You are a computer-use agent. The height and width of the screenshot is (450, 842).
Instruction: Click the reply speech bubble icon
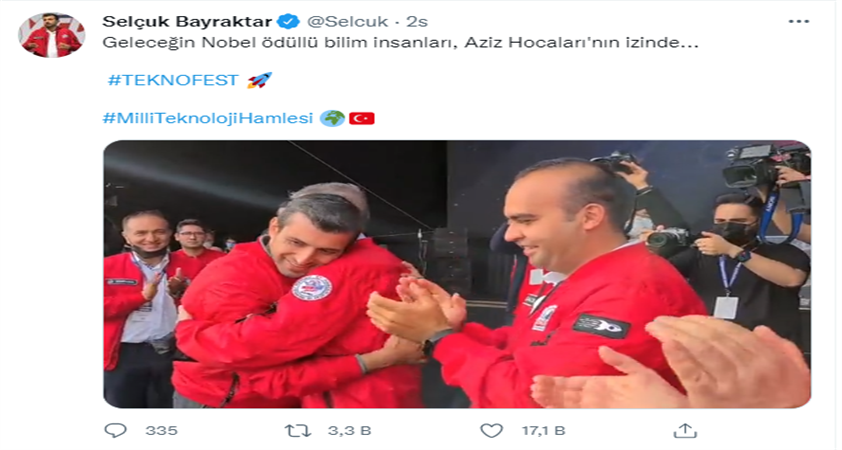pos(115,431)
